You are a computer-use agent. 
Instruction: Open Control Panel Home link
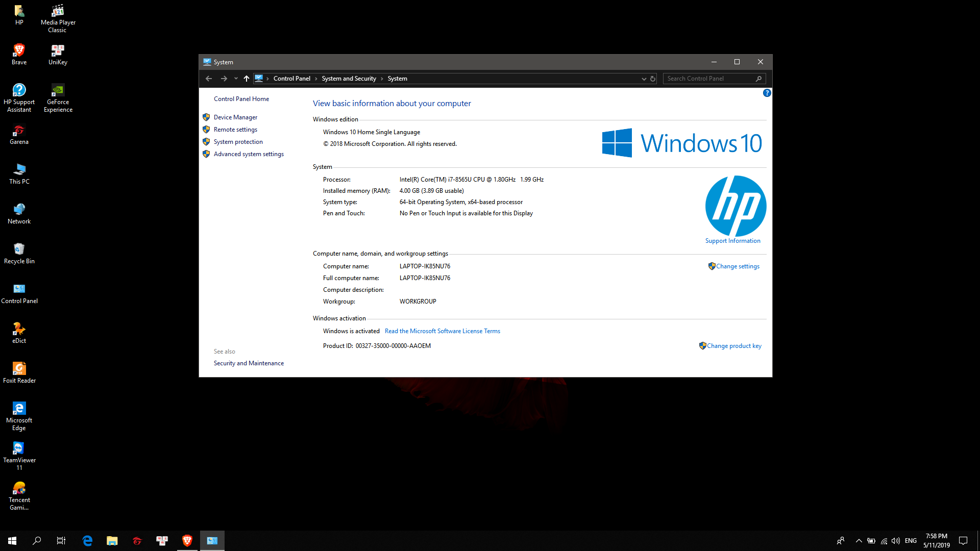click(241, 99)
